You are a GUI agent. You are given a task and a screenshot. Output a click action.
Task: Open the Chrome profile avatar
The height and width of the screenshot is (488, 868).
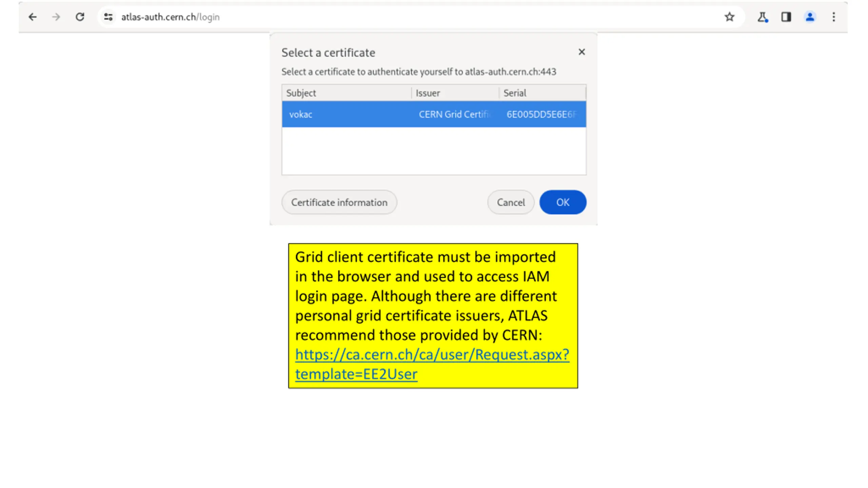point(810,17)
